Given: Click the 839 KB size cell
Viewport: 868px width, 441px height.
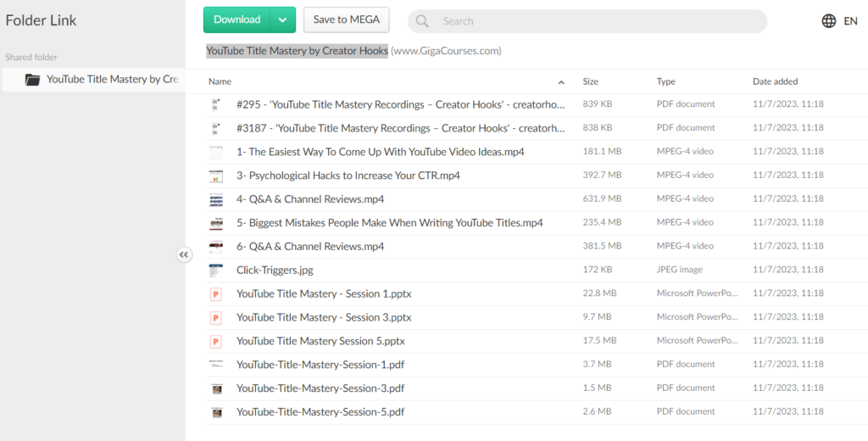Looking at the screenshot, I should pyautogui.click(x=598, y=103).
